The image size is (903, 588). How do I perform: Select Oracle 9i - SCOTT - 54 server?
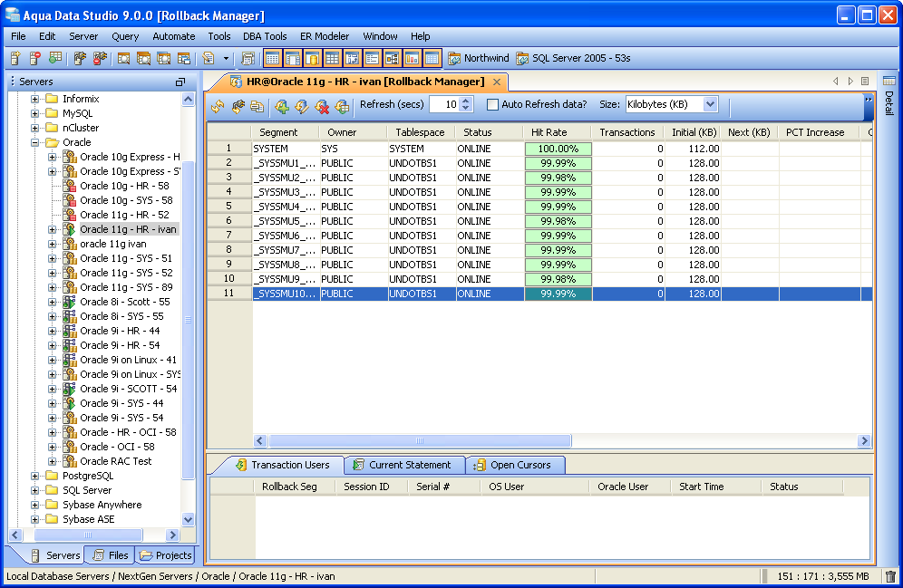[x=129, y=389]
